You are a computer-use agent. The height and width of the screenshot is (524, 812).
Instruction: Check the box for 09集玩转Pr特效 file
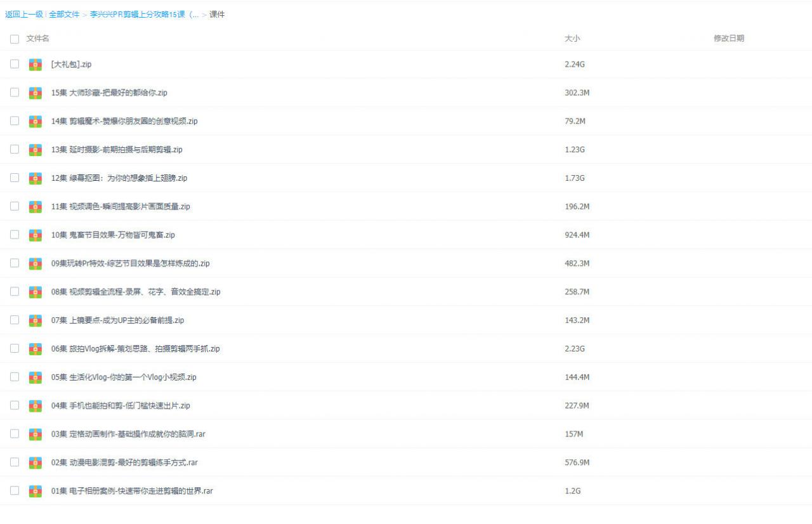click(15, 263)
